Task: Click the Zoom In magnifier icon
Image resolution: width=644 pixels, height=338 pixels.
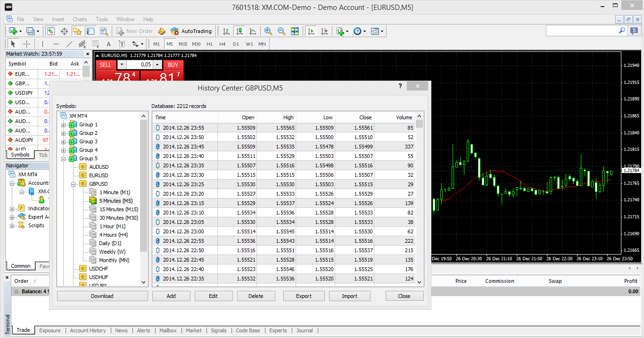Action: pos(268,31)
